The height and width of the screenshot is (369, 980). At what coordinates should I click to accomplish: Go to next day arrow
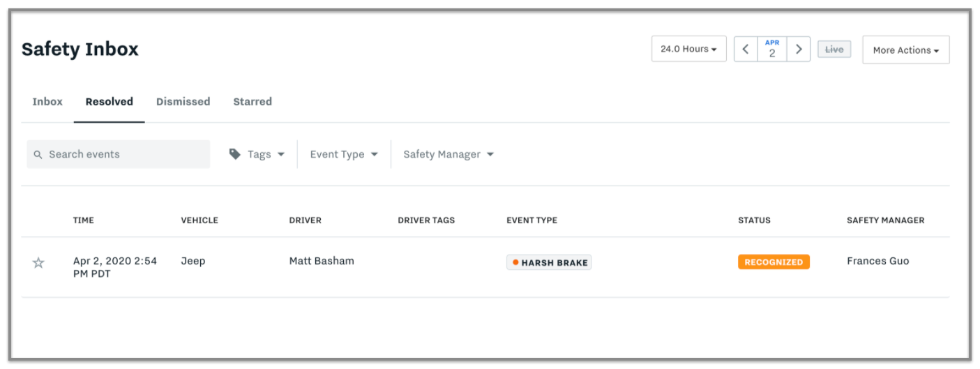point(799,50)
